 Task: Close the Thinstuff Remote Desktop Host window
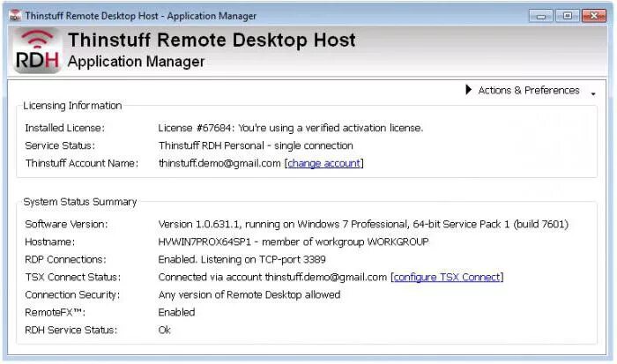pos(592,15)
